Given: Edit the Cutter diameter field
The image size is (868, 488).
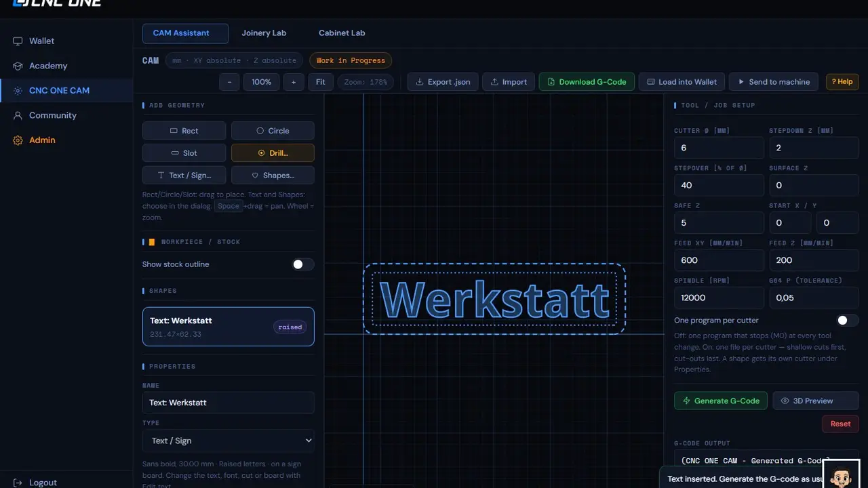Looking at the screenshot, I should (x=719, y=148).
